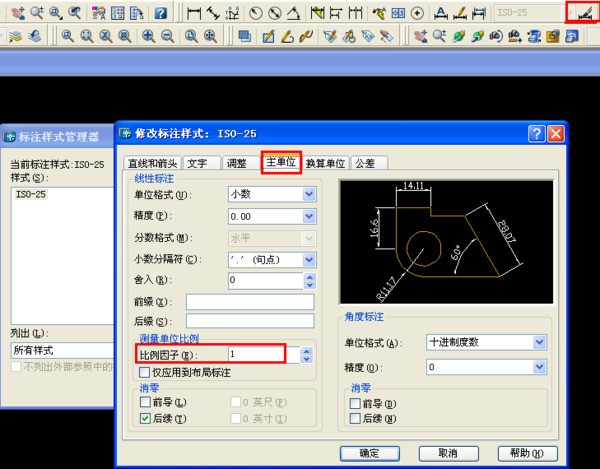This screenshot has height=469, width=600.
Task: Open the Dimension Style icon in toolbar
Action: click(580, 13)
